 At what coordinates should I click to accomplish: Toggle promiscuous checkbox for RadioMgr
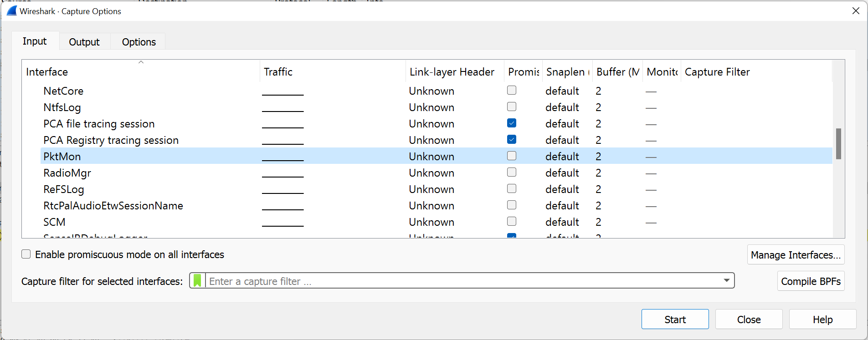click(512, 172)
